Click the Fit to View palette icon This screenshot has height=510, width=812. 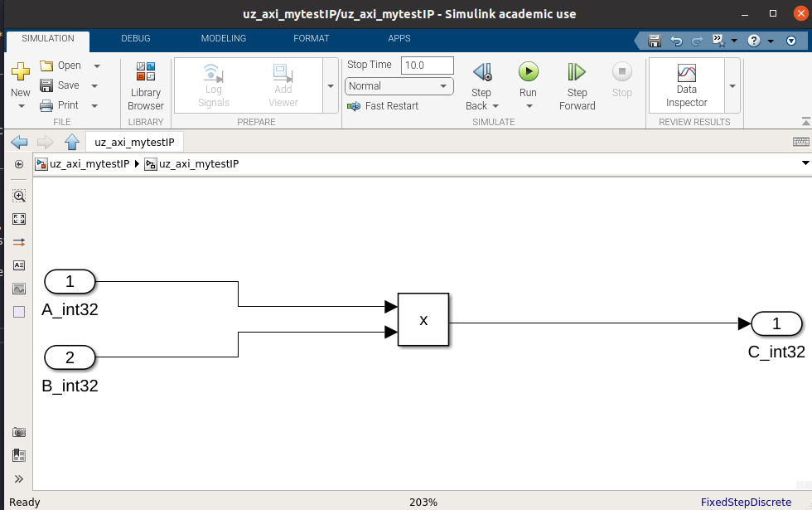click(x=19, y=219)
